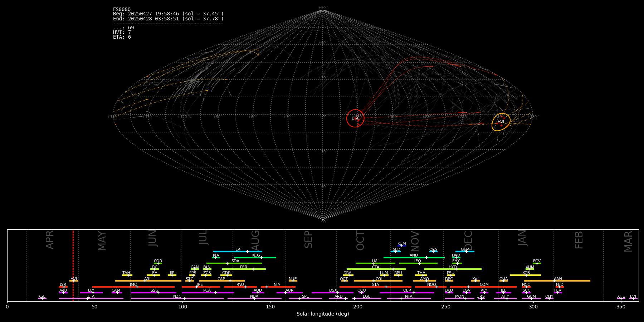This screenshot has height=322, width=644.
Task: Click the AAN shower orange bar
Action: tap(557, 281)
